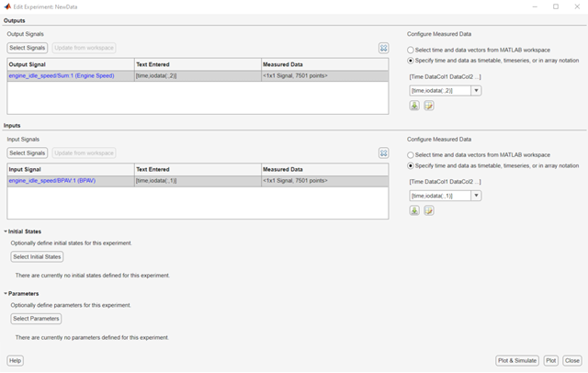Open Help for the experiment editor

15,361
